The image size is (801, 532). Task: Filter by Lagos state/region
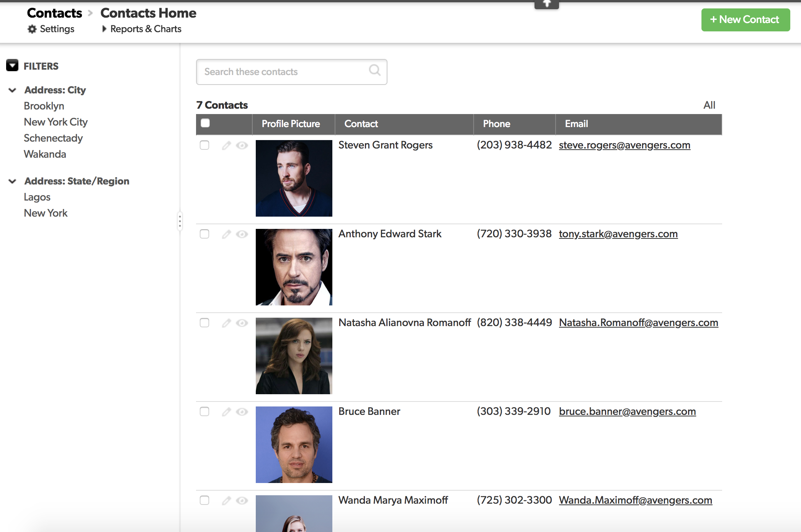[x=37, y=197]
